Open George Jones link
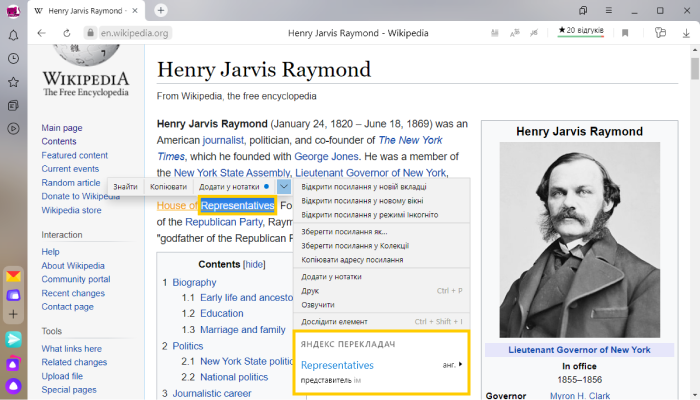This screenshot has height=400, width=700. (x=326, y=156)
